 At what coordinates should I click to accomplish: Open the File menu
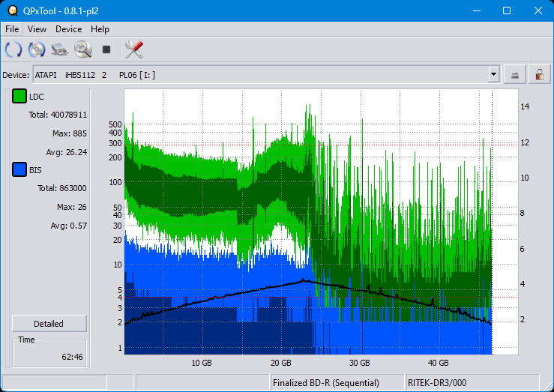click(12, 29)
